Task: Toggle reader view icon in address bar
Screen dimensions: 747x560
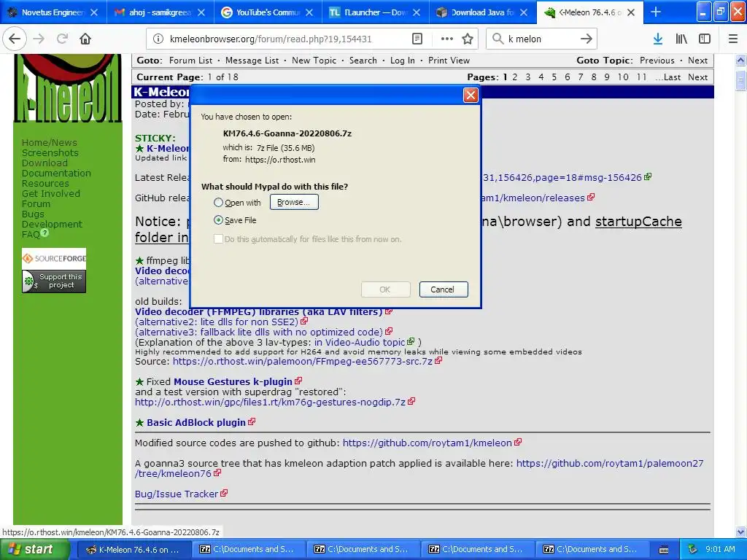Action: click(x=417, y=39)
